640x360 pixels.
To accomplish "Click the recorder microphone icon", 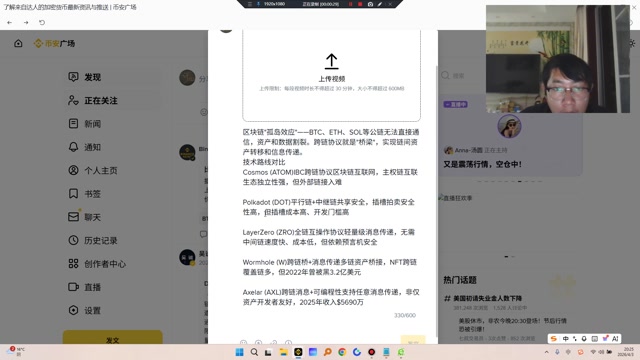I will tap(258, 4).
